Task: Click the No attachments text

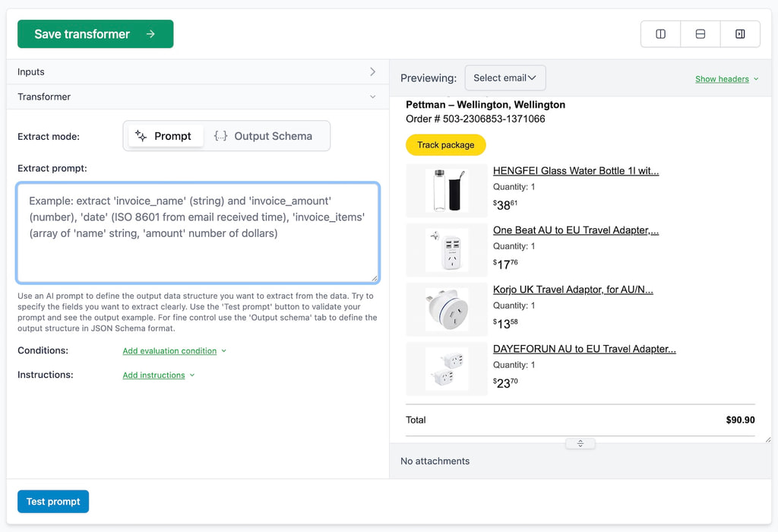Action: click(435, 461)
